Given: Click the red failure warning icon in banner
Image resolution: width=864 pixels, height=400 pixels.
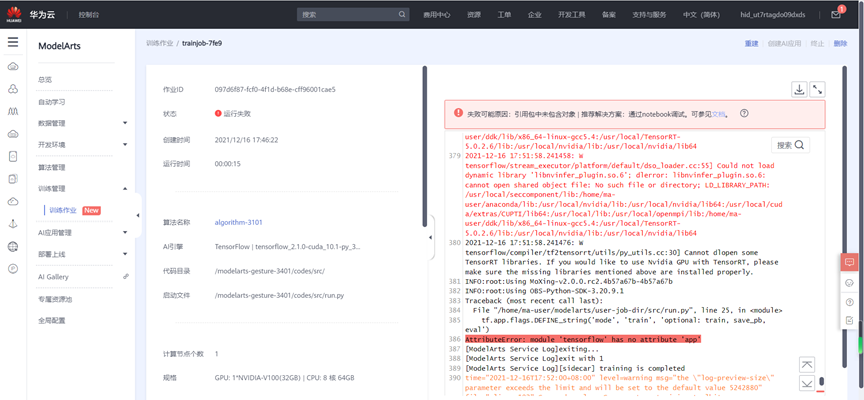Looking at the screenshot, I should coord(458,113).
